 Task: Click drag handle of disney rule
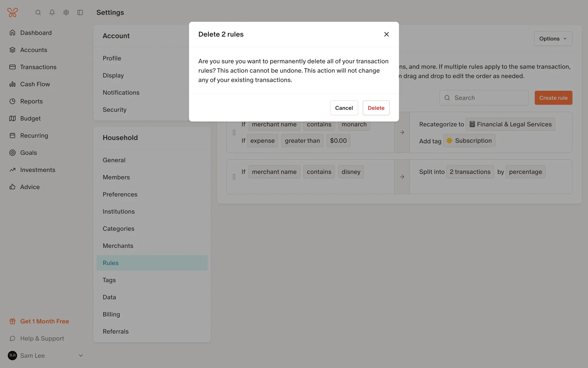[234, 177]
